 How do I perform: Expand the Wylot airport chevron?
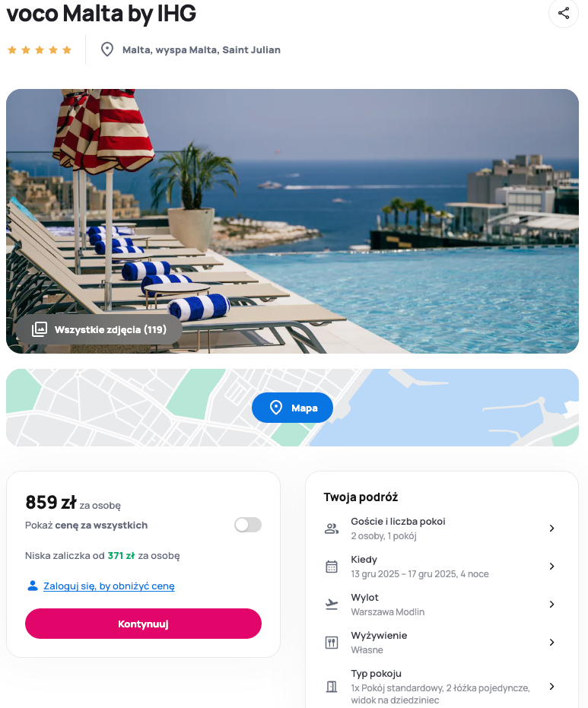click(x=551, y=604)
